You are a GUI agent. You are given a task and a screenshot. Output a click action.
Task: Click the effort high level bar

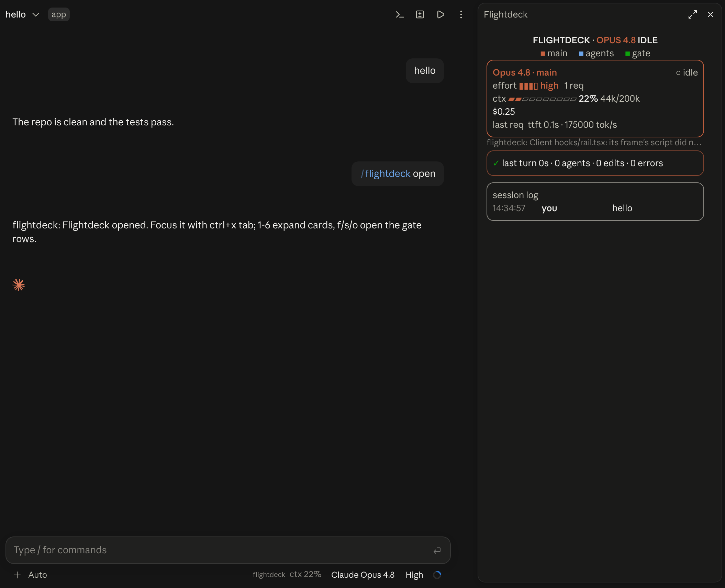528,86
